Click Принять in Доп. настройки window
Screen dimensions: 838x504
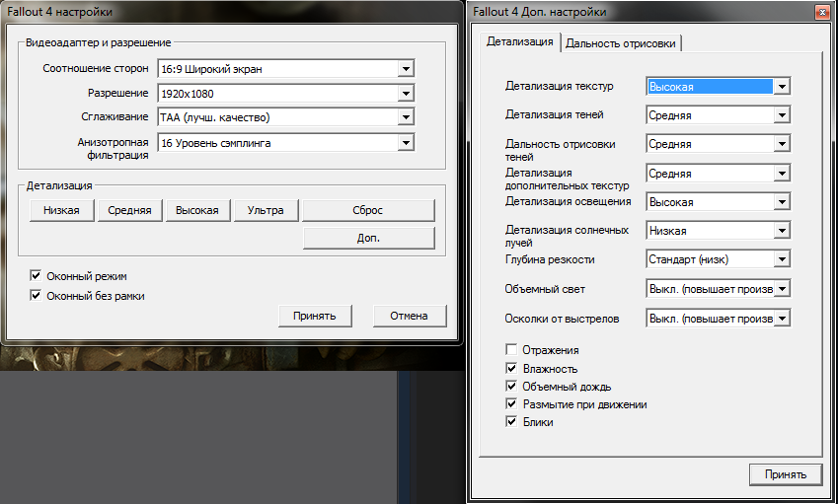(x=785, y=474)
